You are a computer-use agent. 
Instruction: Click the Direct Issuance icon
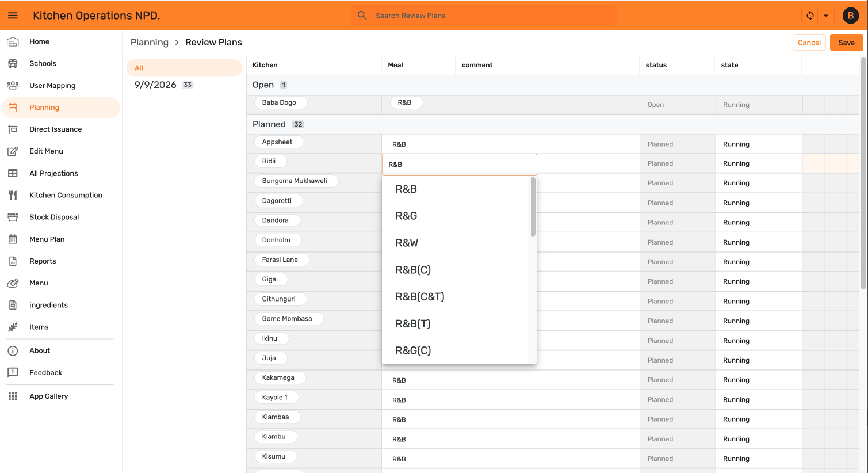[13, 129]
